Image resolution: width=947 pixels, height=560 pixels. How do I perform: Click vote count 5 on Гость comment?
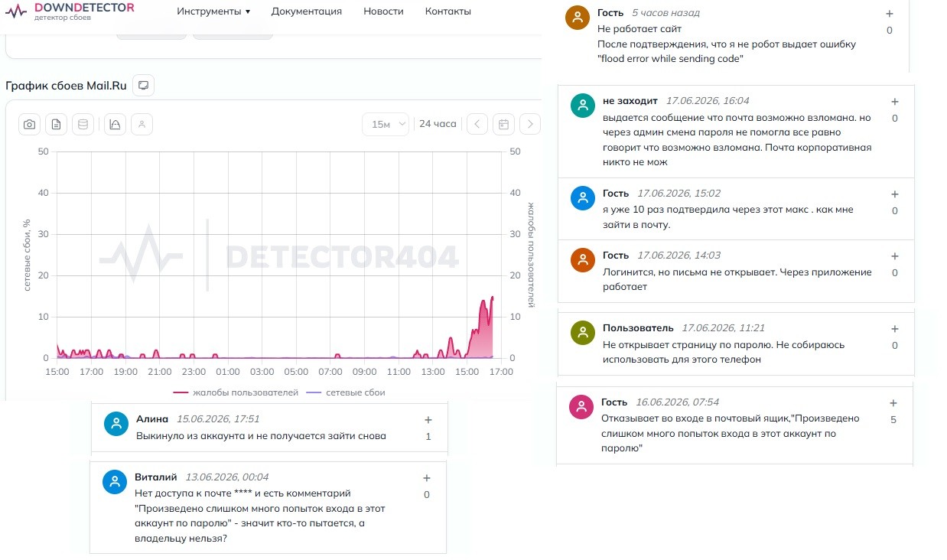[x=893, y=420]
